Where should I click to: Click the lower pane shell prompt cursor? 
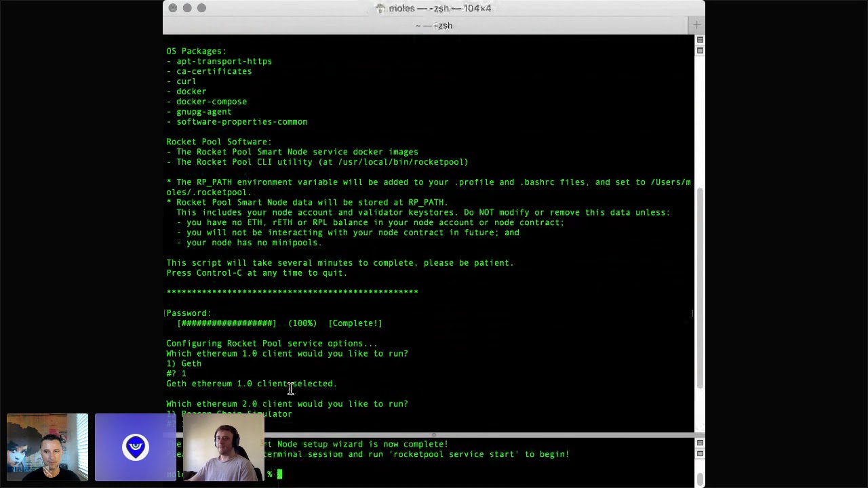(x=279, y=474)
